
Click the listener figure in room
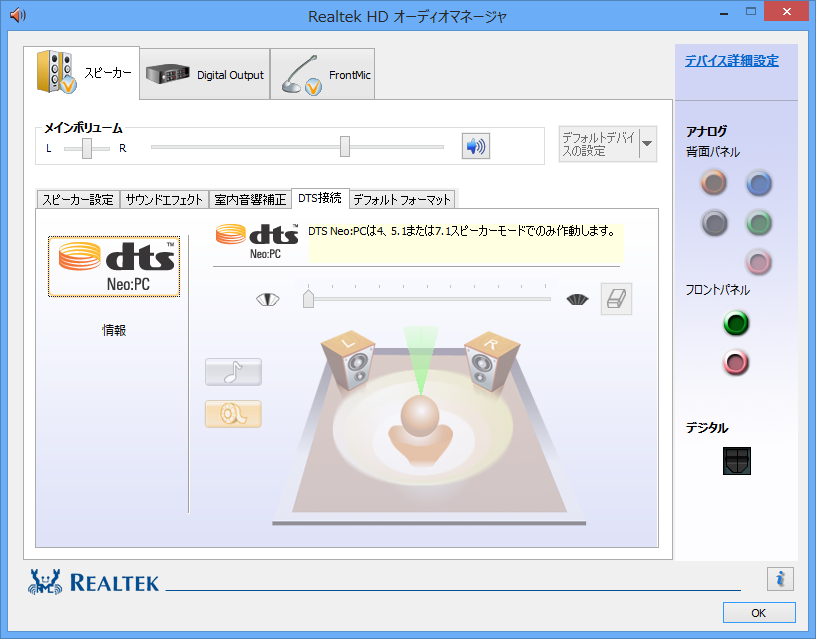420,430
